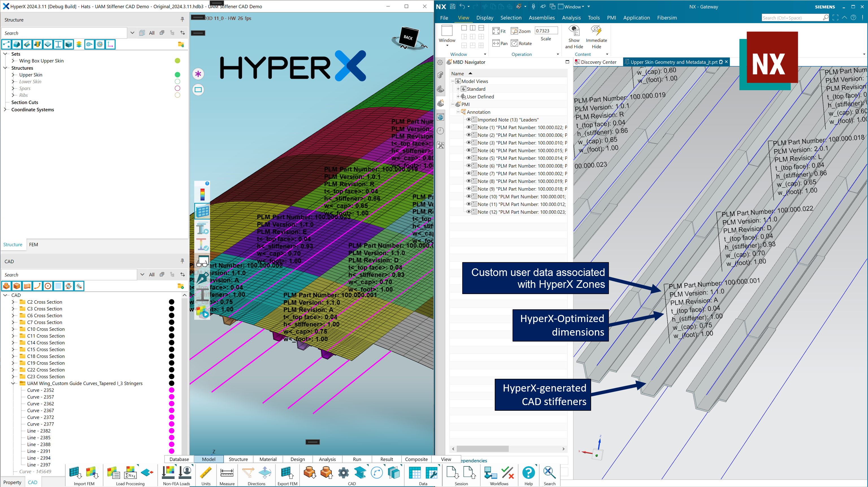The width and height of the screenshot is (868, 487).
Task: Open the NX Fibersim menu
Action: (x=667, y=18)
